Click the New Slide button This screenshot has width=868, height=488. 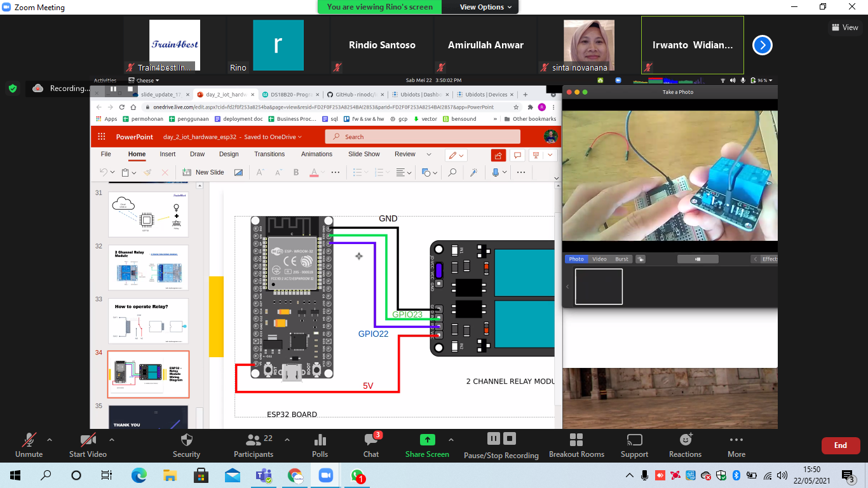click(203, 172)
